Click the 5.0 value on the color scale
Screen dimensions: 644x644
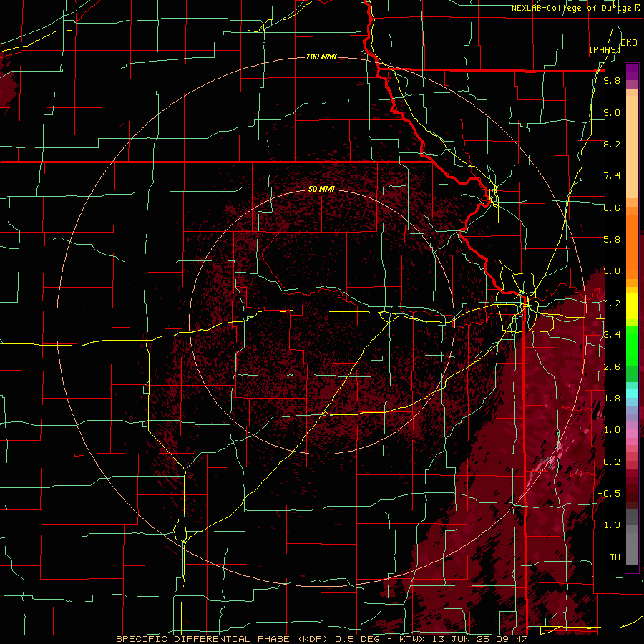(612, 271)
